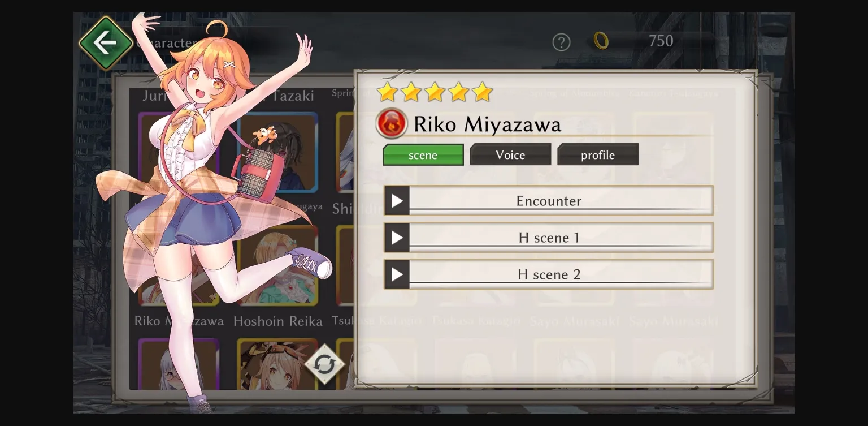The image size is (868, 426).
Task: Select the H scene 2 entry
Action: (549, 274)
